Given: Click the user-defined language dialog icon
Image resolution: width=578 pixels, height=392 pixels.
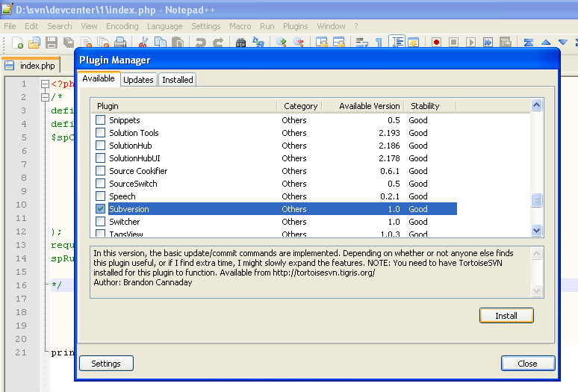Looking at the screenshot, I should coord(414,43).
